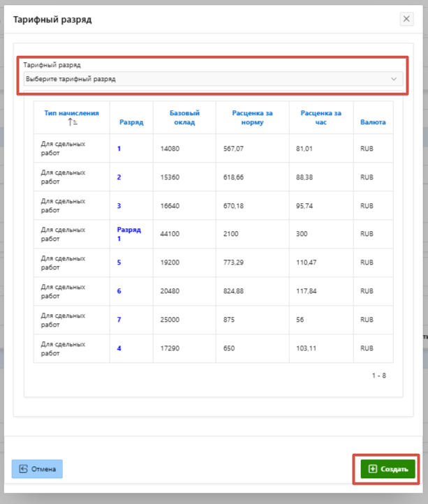Open the Тарифный разряд dropdown chevron
Screen dimensions: 428x504
click(394, 79)
